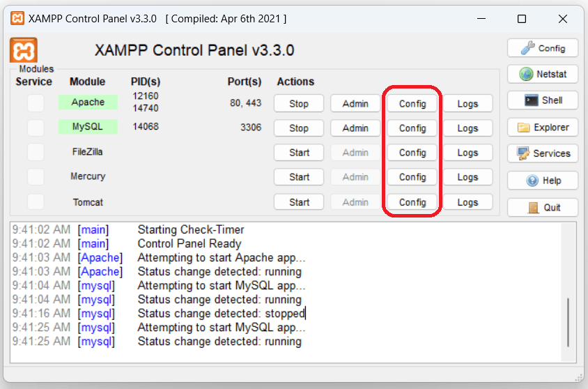The width and height of the screenshot is (588, 389).
Task: Click the 9:41:25 AM 'Attempting to start MySQL' line
Action: click(x=222, y=328)
